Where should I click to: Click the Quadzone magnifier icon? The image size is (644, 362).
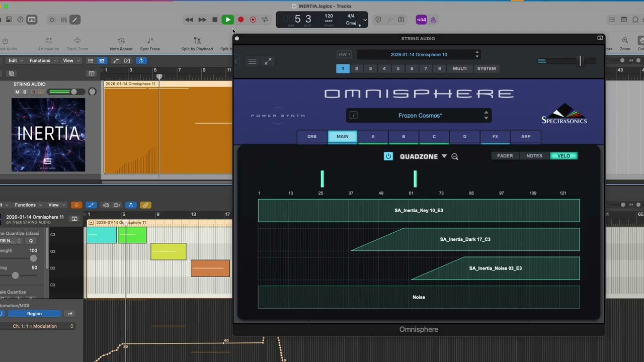pos(455,156)
